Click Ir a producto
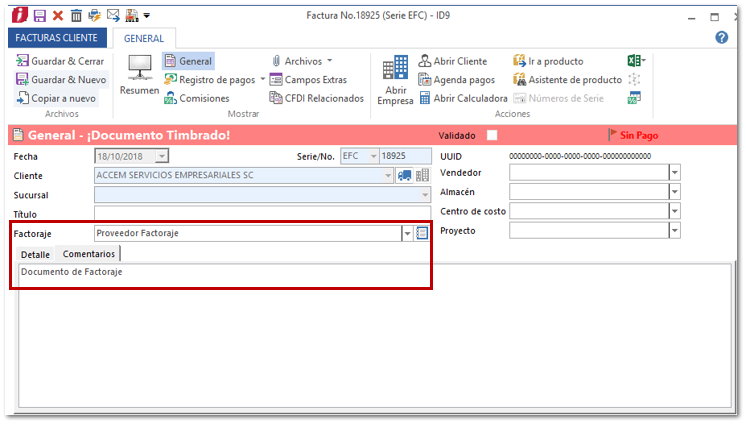 point(548,61)
